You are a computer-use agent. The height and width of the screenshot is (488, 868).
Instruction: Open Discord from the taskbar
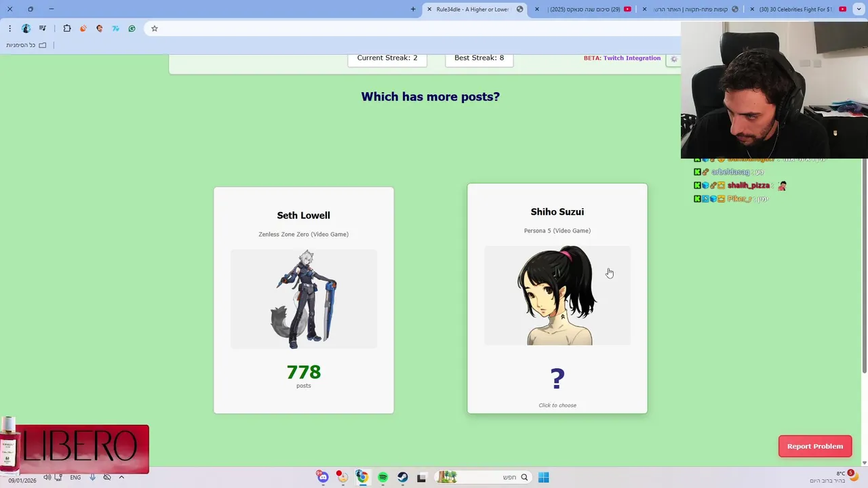(323, 477)
